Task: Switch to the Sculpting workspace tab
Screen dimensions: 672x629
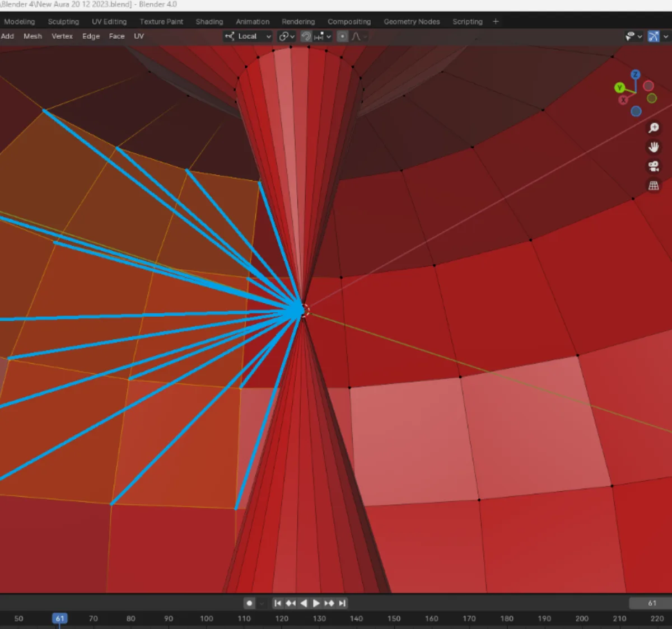Action: pos(63,22)
